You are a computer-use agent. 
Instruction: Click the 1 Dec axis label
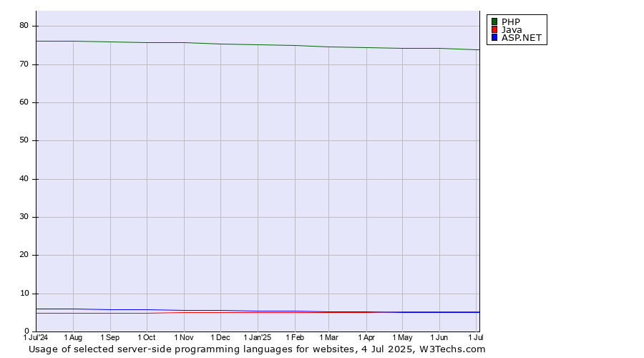[220, 337]
